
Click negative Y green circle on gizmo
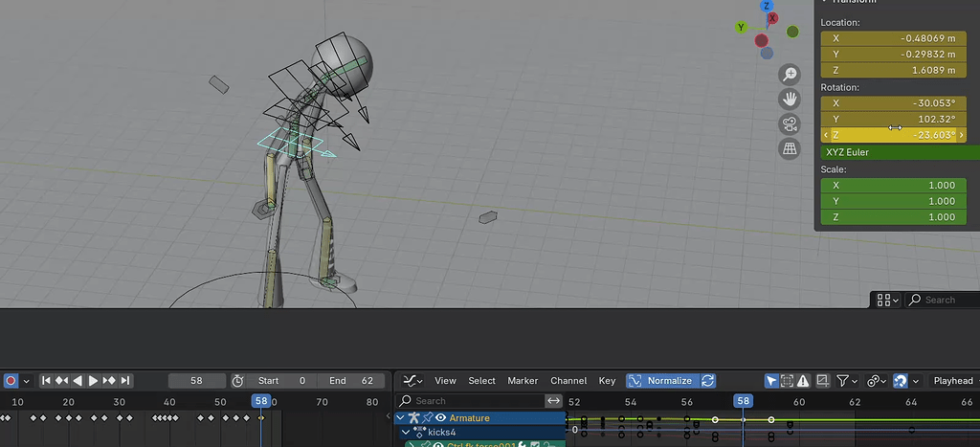click(792, 32)
